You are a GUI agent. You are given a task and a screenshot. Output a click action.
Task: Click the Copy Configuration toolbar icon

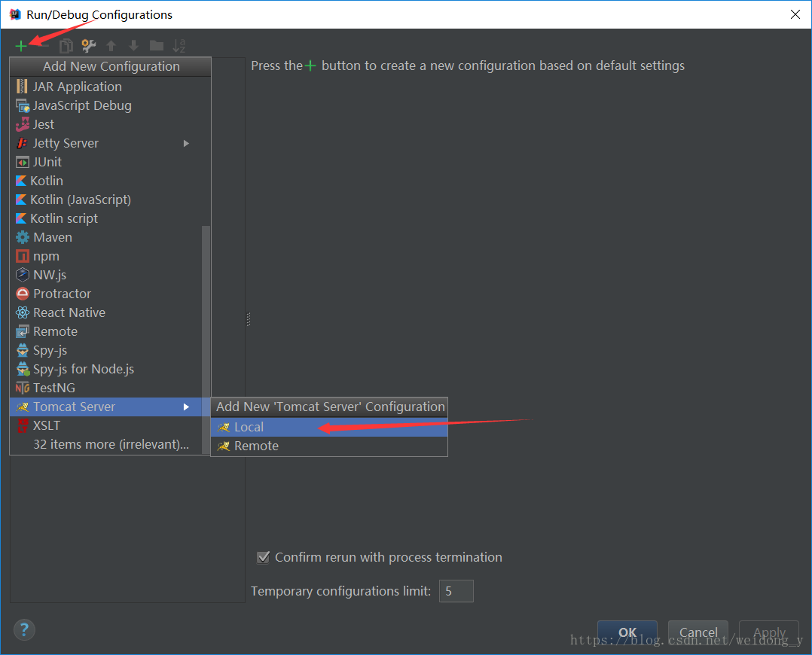(x=66, y=46)
